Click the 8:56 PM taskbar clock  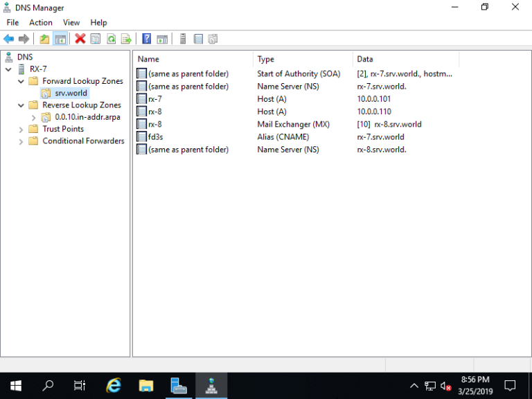tap(475, 380)
